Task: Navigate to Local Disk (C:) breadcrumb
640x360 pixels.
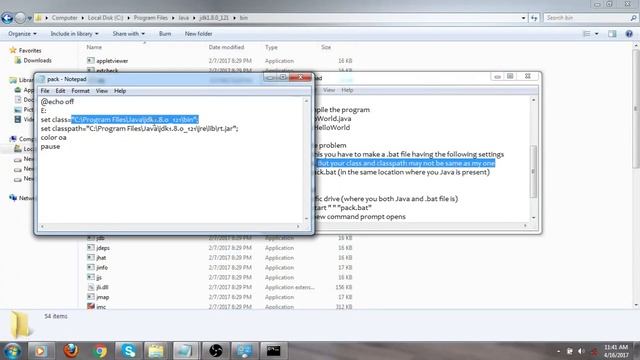Action: 105,18
